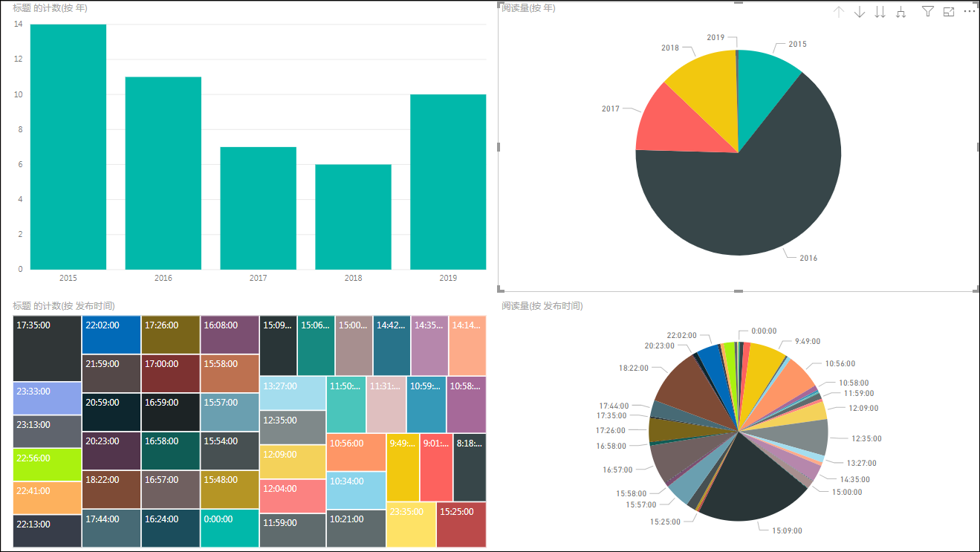The height and width of the screenshot is (552, 980).
Task: Click the light blue 13:27:00 treemap tile
Action: (x=293, y=393)
